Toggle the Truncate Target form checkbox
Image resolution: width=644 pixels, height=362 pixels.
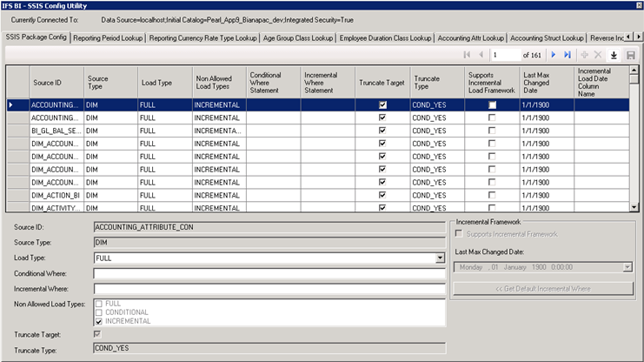(x=97, y=334)
